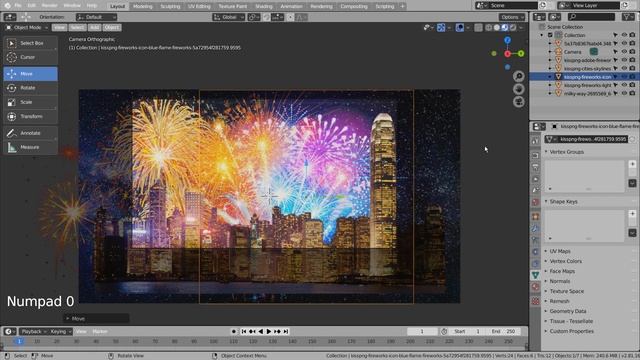Switch to rendered viewport shading
Viewport: 640px width, 360px height.
[x=513, y=28]
